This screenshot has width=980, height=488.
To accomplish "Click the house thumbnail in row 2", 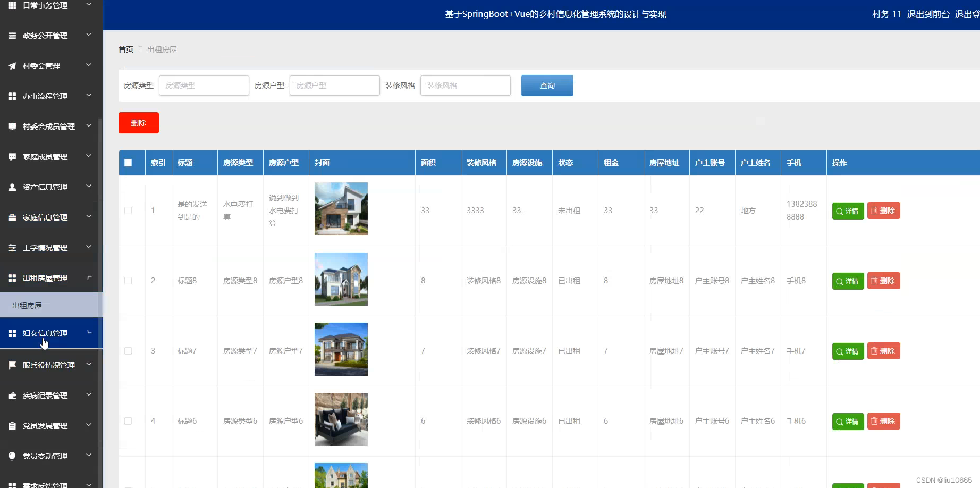I will [x=341, y=279].
